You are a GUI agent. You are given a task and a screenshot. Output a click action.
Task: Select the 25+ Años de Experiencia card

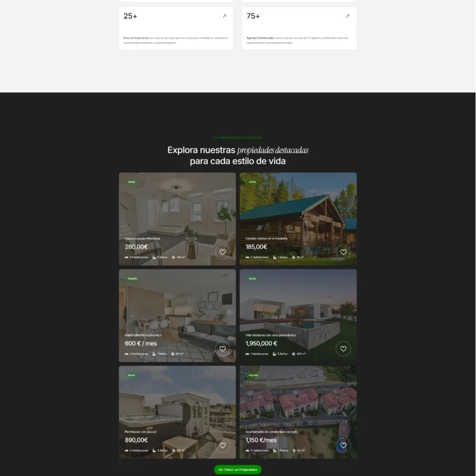pos(176,29)
